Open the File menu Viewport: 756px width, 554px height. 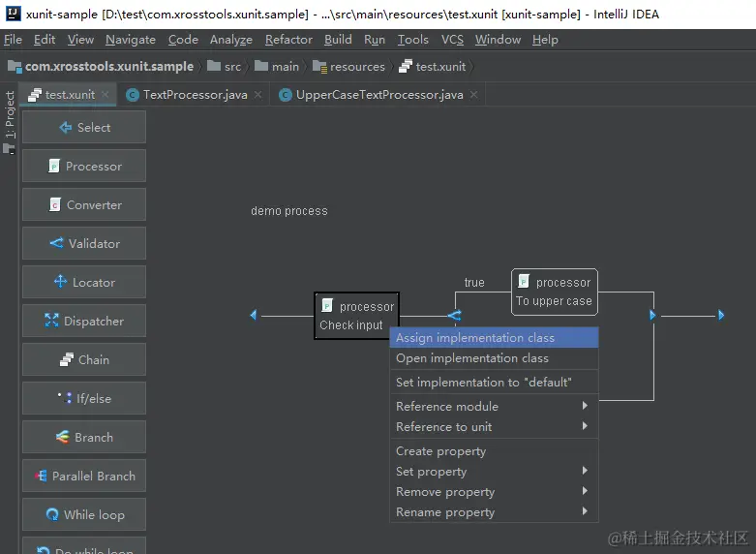pyautogui.click(x=13, y=40)
